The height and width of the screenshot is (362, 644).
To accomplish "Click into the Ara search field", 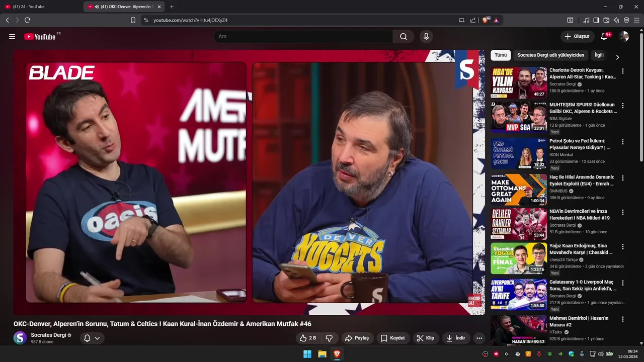I will pos(303,36).
